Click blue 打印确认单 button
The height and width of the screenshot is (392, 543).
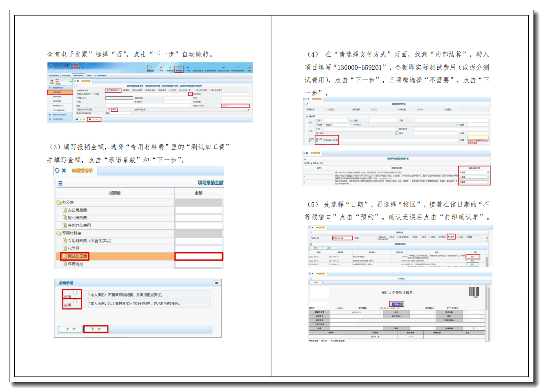tap(396, 304)
